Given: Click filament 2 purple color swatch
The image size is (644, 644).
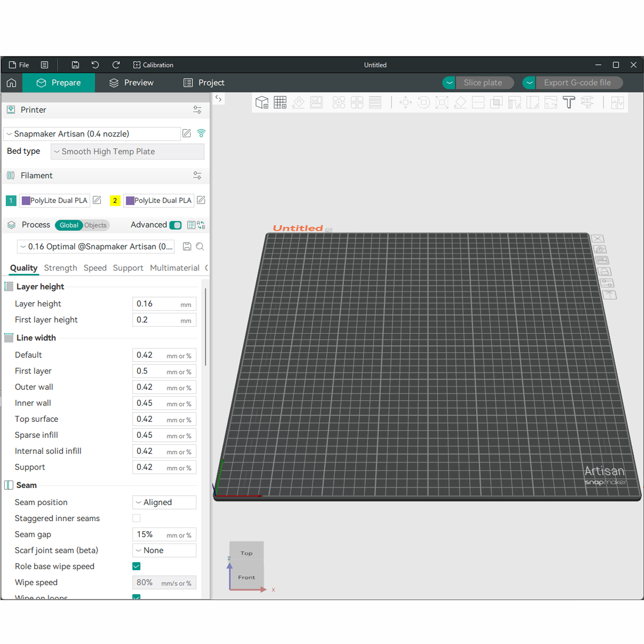Looking at the screenshot, I should tap(130, 200).
